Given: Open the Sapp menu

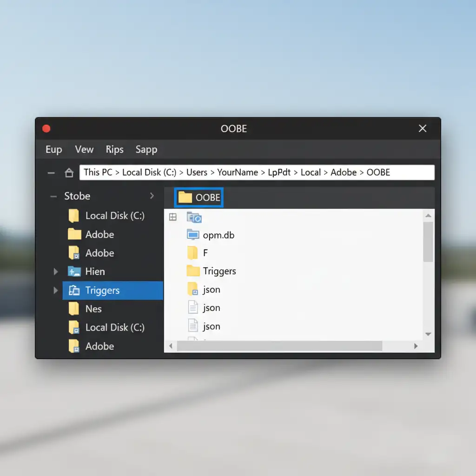Looking at the screenshot, I should coord(146,150).
